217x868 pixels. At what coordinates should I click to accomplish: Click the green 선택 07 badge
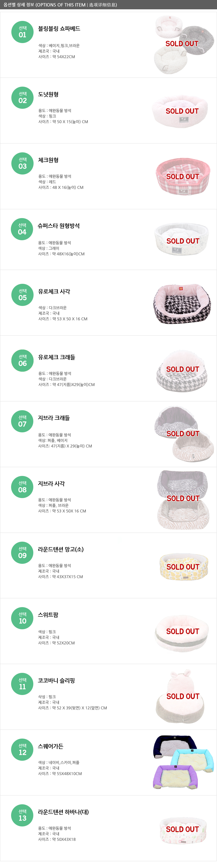coord(22,421)
